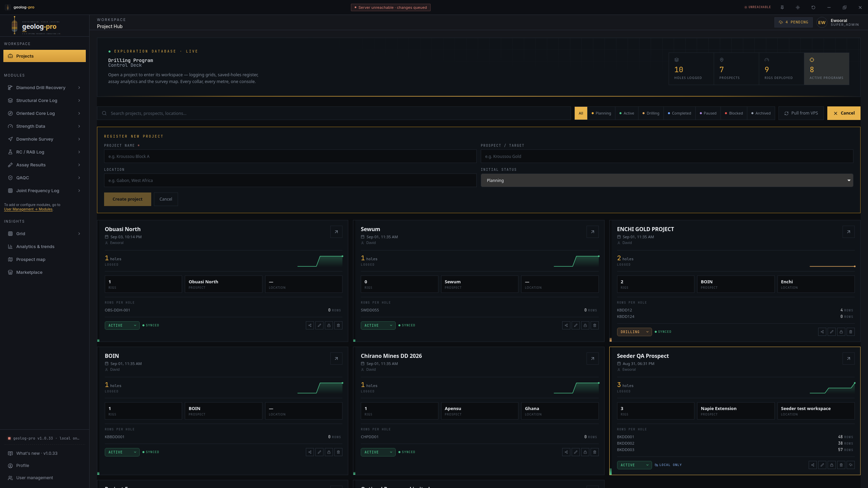Lock the Seeder QA Prospect project
Image resolution: width=868 pixels, height=488 pixels.
click(832, 465)
